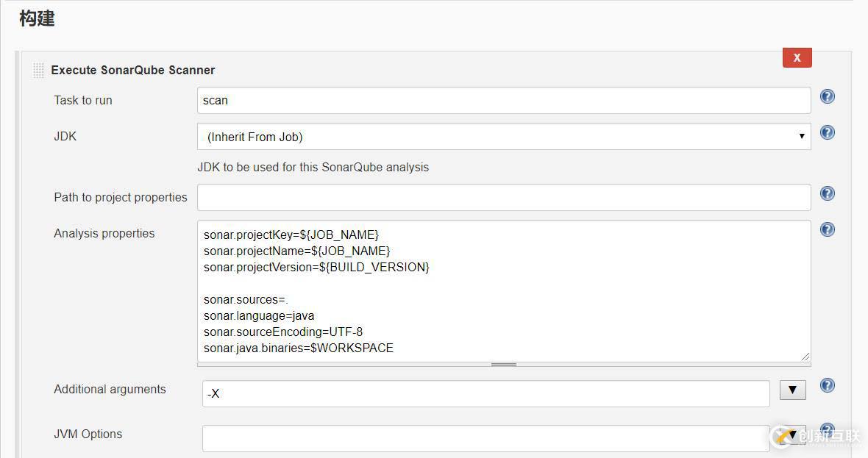Open the JDK Inherit From Job dropdown
Screen dimensions: 868x458
(x=504, y=137)
